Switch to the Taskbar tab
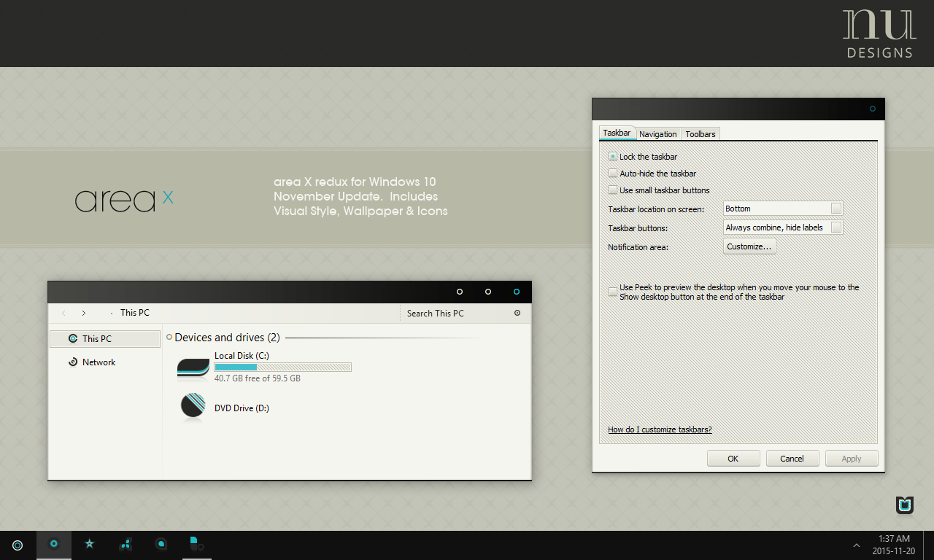This screenshot has width=934, height=560. click(x=617, y=133)
